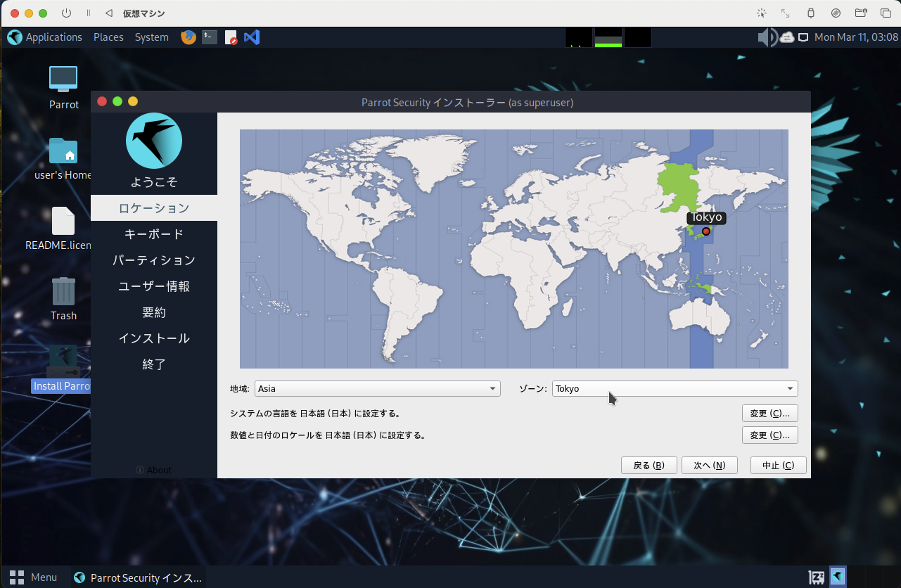The width and height of the screenshot is (901, 588).
Task: Click the USB device icon in the VM toolbar
Action: coord(810,13)
